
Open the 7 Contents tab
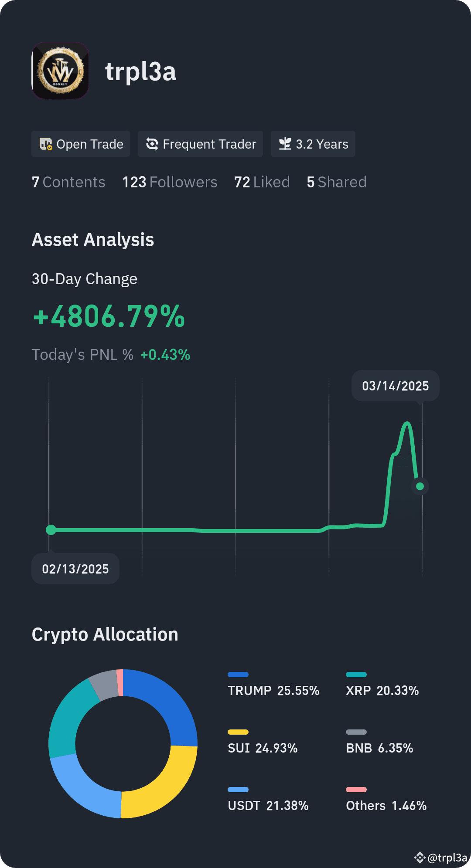pyautogui.click(x=68, y=182)
